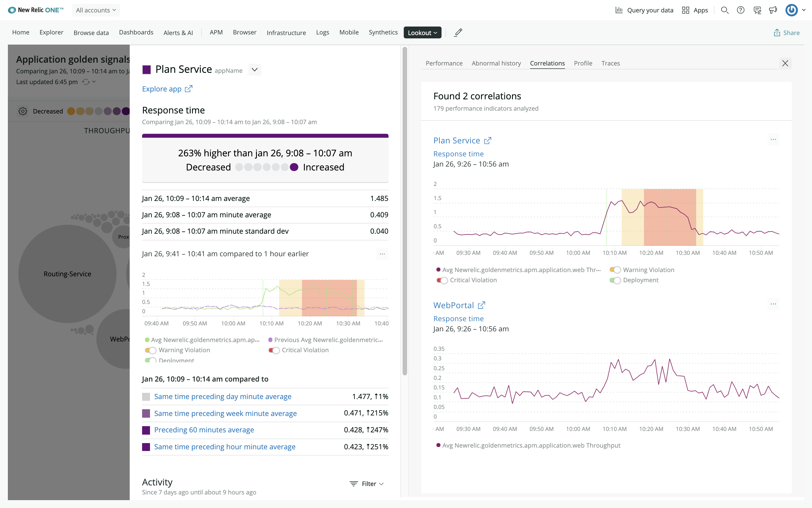The width and height of the screenshot is (812, 508).
Task: Click the Routing-Service bubble
Action: coord(67,274)
